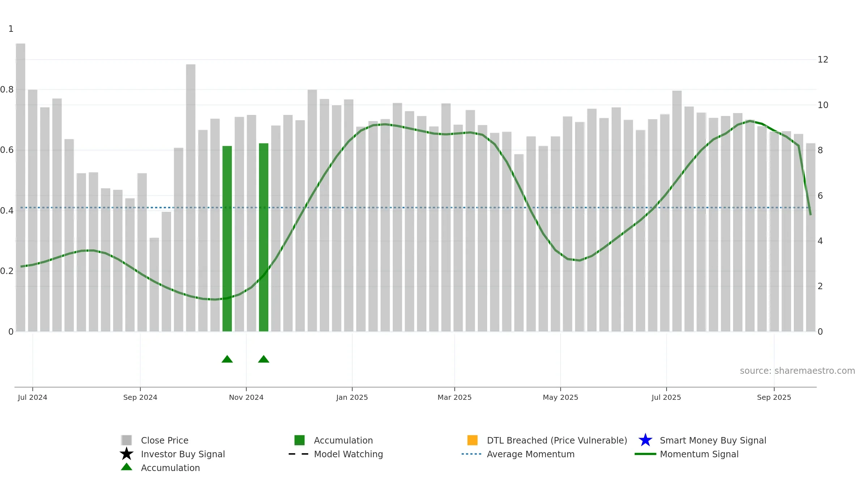The image size is (868, 488).
Task: Click the black Investor Buy Signal star
Action: coord(127,454)
